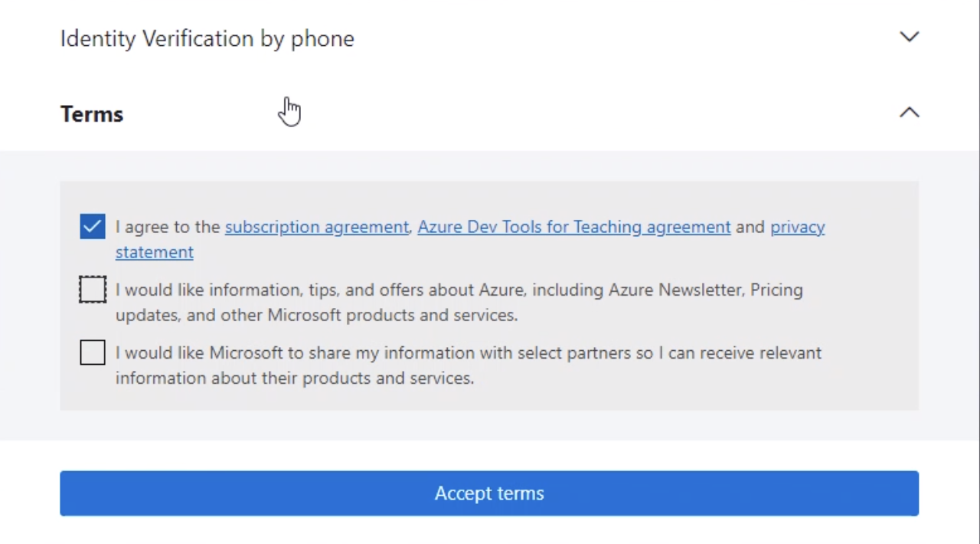The image size is (980, 544).
Task: Click the "I would like Microsoft to share" label
Action: coord(468,352)
